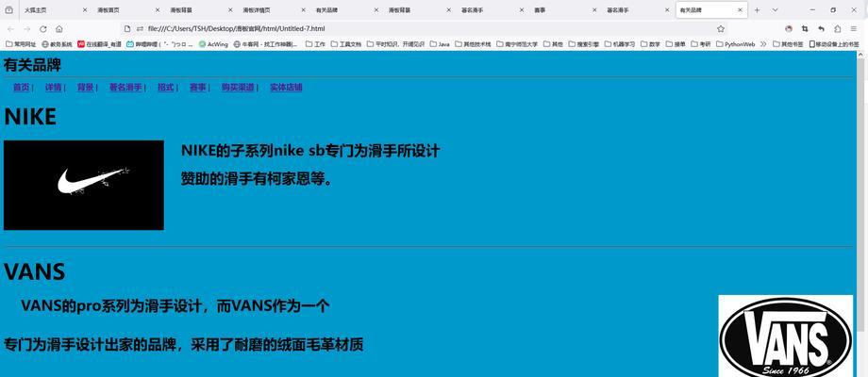The height and width of the screenshot is (377, 868).
Task: Follow the 详情 navigation link
Action: pos(53,88)
